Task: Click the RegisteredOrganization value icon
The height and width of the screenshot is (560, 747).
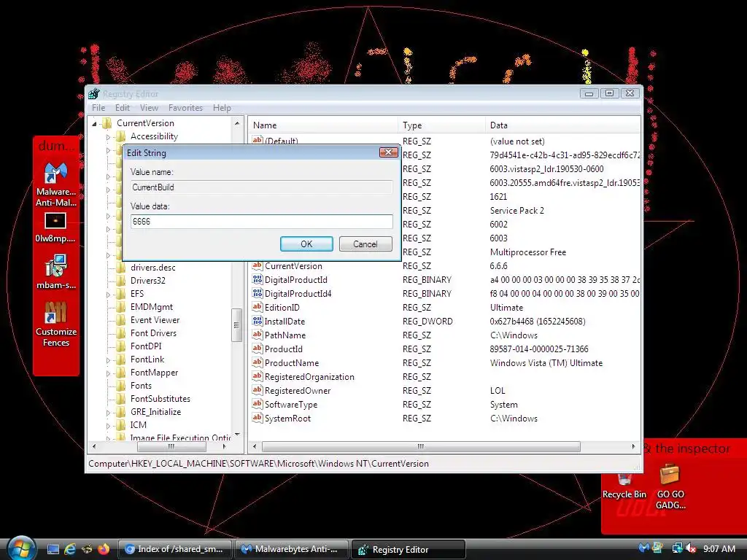Action: point(258,376)
